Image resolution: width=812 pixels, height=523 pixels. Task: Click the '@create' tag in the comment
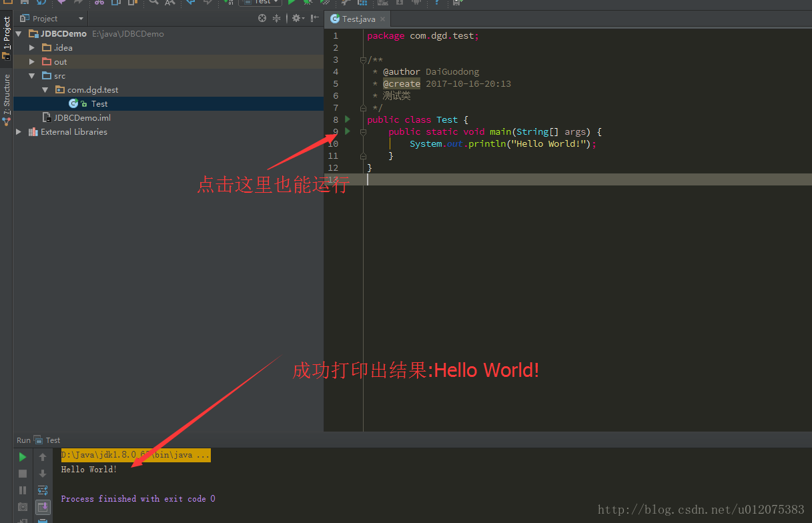402,84
